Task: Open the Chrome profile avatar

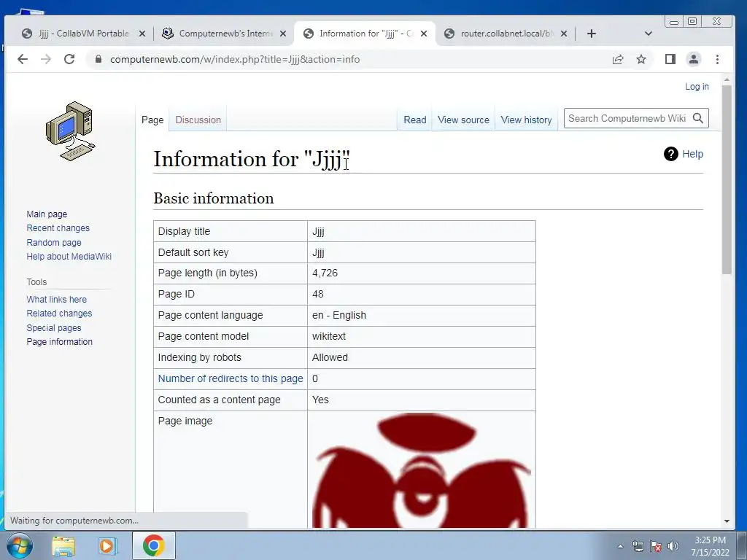Action: coord(694,59)
